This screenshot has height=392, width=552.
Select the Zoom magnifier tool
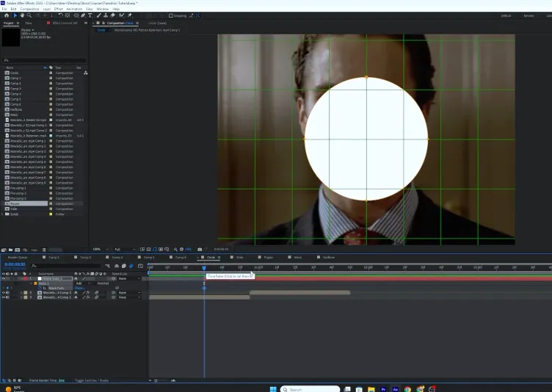29,15
